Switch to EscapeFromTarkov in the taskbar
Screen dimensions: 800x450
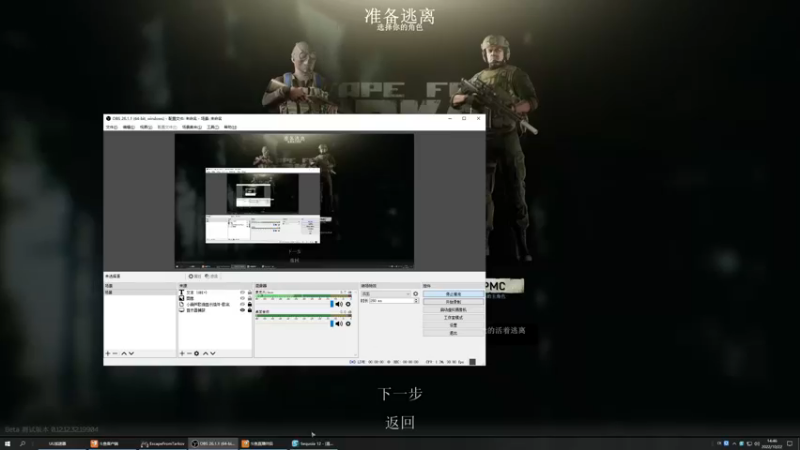163,444
